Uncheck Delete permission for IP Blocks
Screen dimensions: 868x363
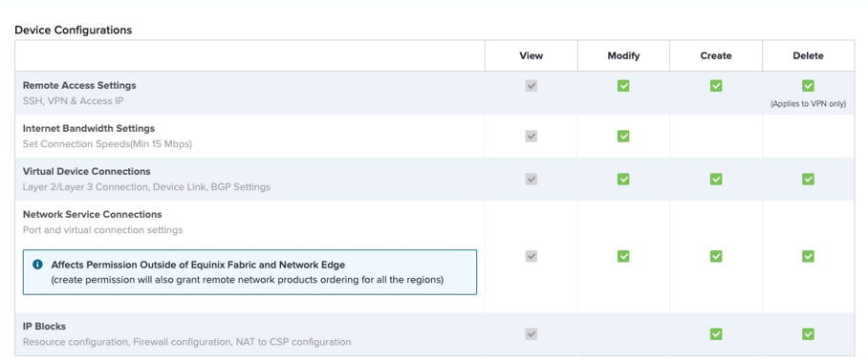point(808,334)
